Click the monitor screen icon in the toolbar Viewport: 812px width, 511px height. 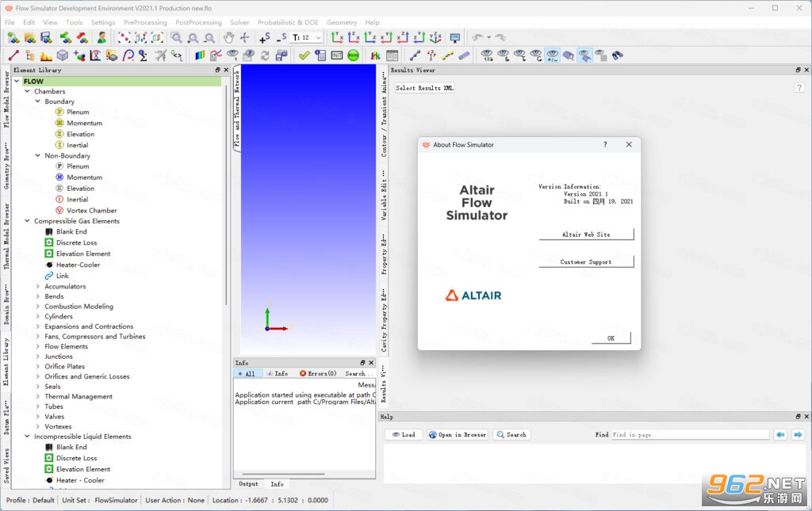455,37
